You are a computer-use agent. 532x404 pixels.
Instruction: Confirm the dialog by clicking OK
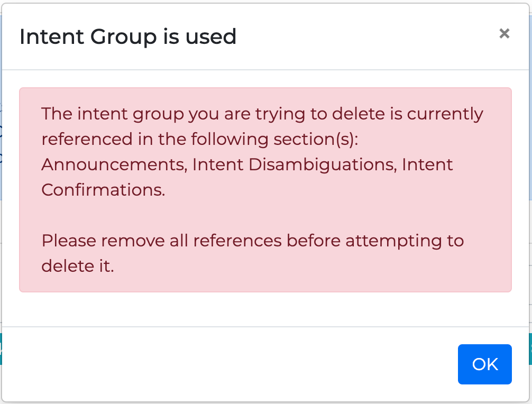[484, 364]
